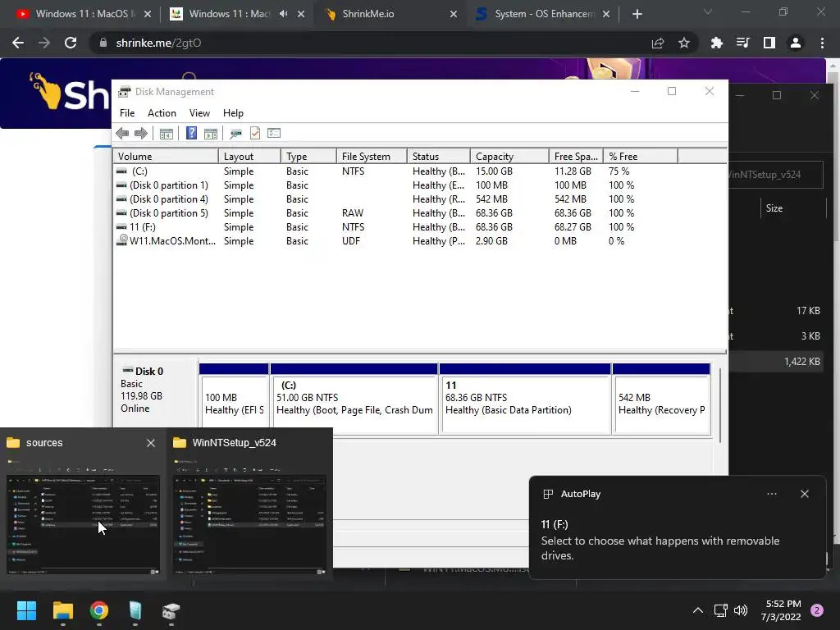The height and width of the screenshot is (630, 840).
Task: Sort by the Volume column header
Action: coord(166,157)
